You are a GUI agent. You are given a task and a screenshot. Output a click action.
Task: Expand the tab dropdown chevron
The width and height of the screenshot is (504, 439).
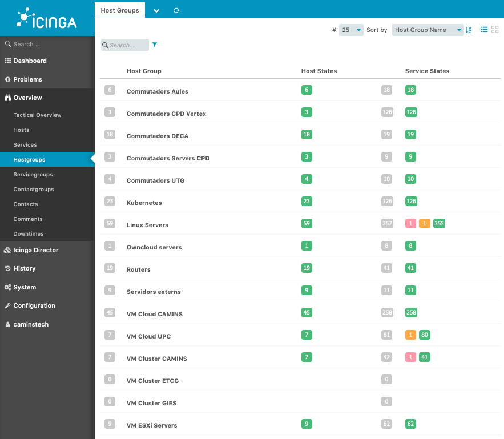[156, 10]
